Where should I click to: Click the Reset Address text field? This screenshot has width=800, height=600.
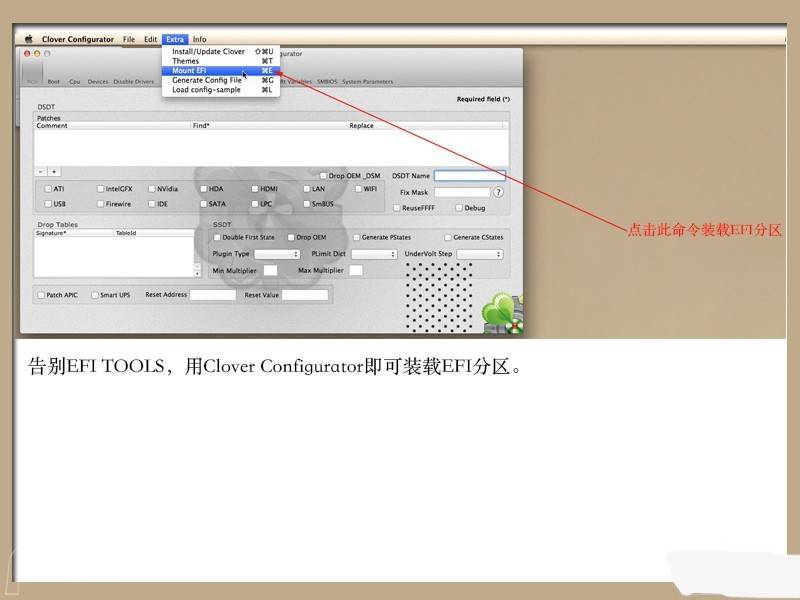[x=213, y=295]
